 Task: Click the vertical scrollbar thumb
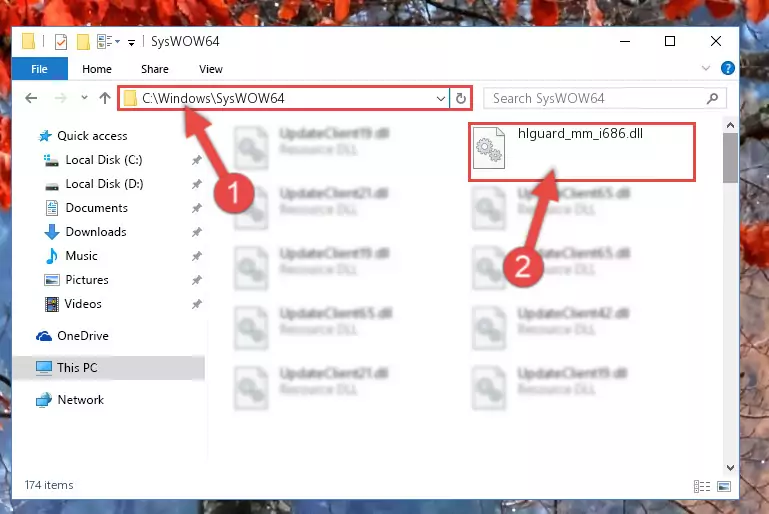pos(730,157)
